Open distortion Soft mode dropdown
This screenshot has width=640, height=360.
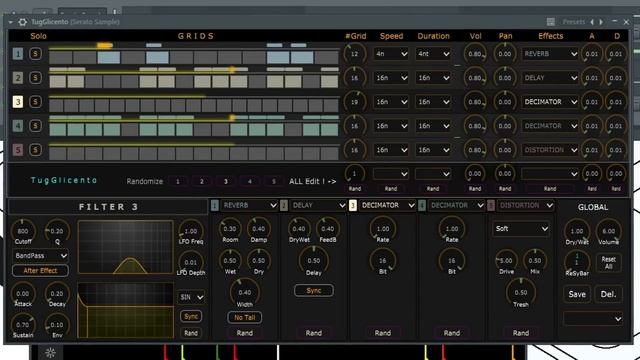[x=521, y=229]
